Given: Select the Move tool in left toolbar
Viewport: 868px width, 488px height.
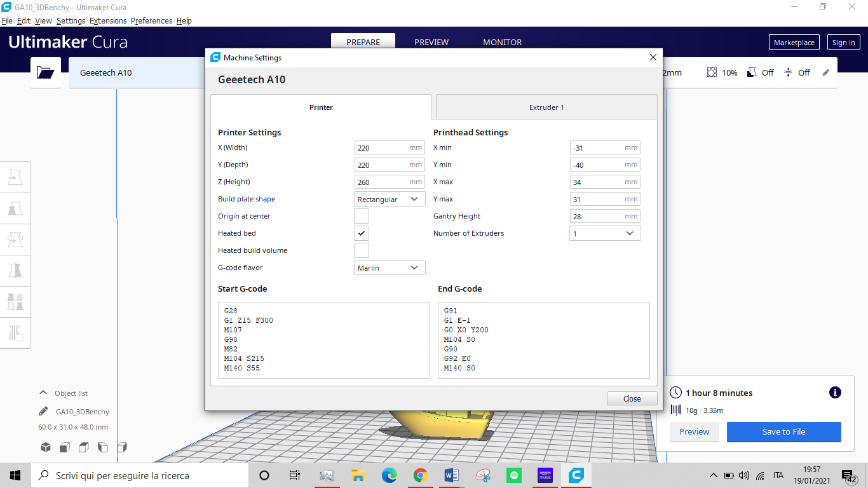Looking at the screenshot, I should pyautogui.click(x=15, y=178).
